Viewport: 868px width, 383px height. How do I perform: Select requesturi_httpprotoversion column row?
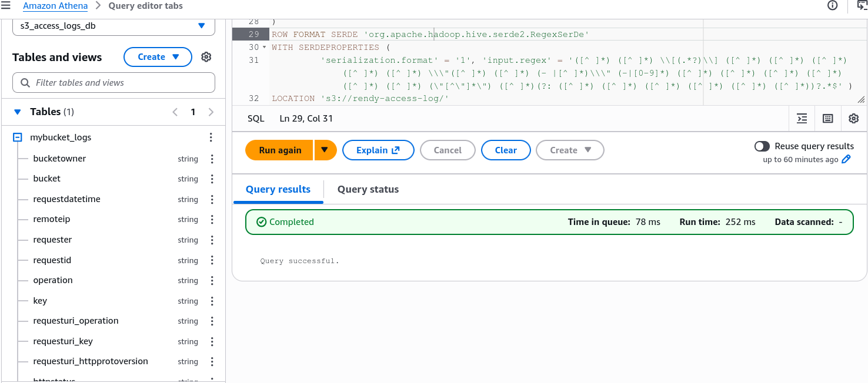point(91,361)
